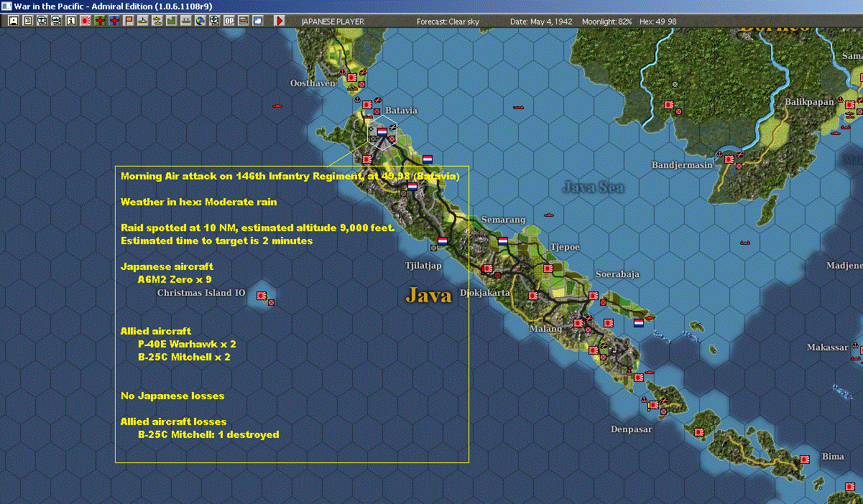Viewport: 863px width, 504px height.
Task: Click the Makassar city label
Action: 827,347
